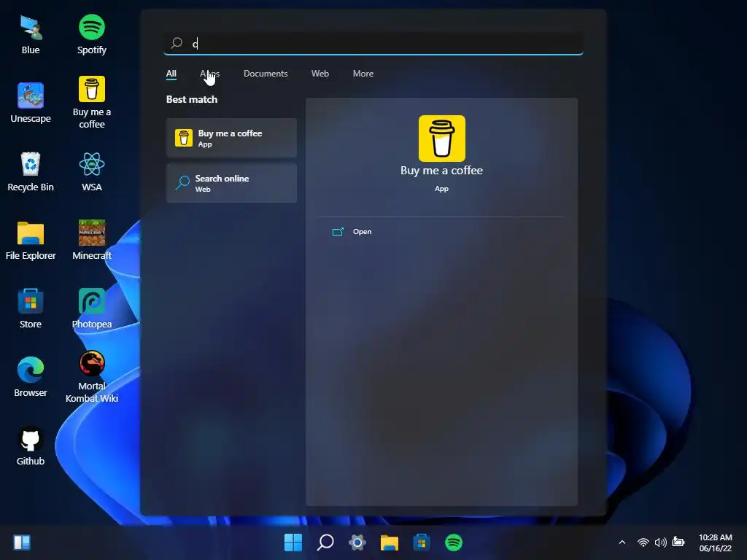The height and width of the screenshot is (560, 747).
Task: Switch to the All search tab
Action: 171,74
